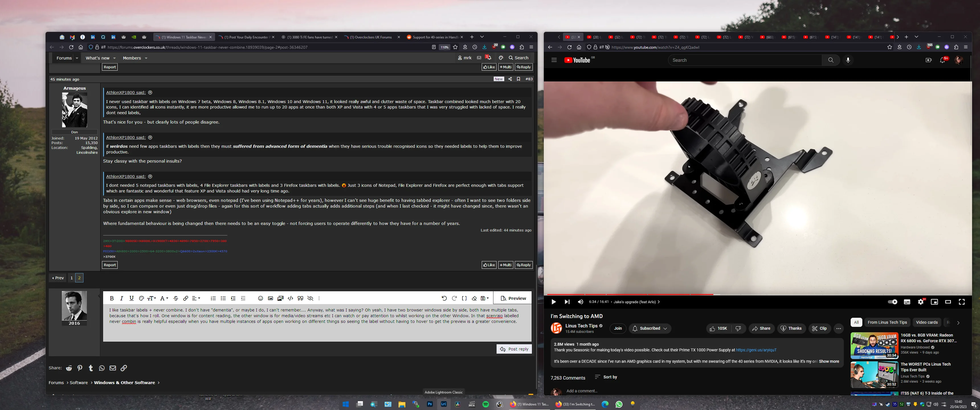980x410 pixels.
Task: Toggle fullscreen on YouTube player
Action: (962, 302)
